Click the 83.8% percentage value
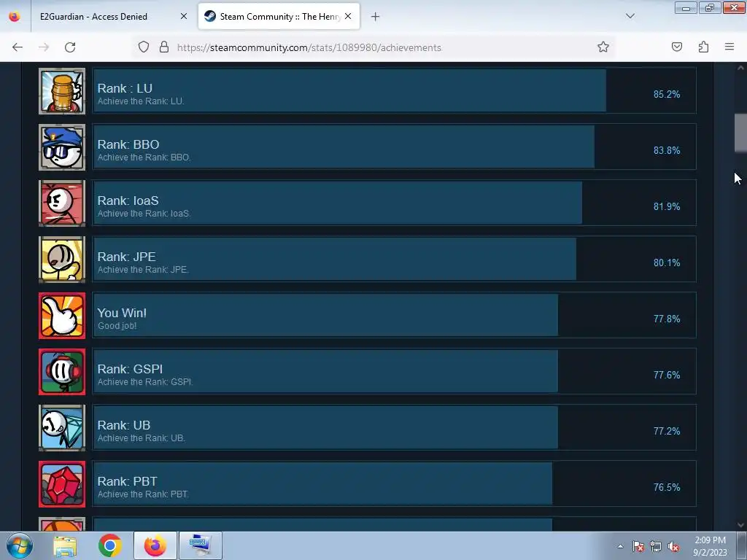This screenshot has height=560, width=747. [667, 150]
